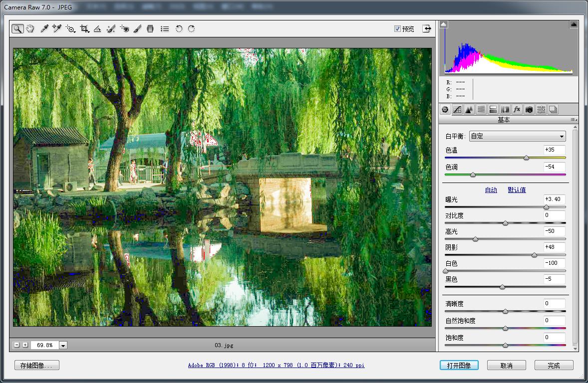Rotate image 90 degrees counterclockwise
The width and height of the screenshot is (588, 383).
[179, 29]
